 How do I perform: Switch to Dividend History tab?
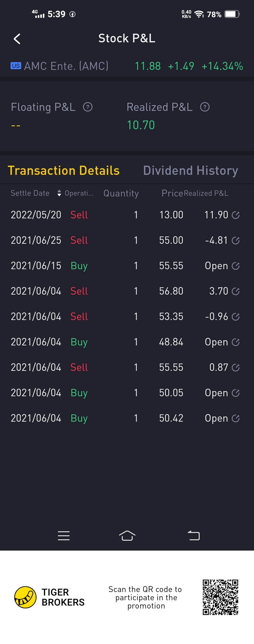[x=190, y=171]
